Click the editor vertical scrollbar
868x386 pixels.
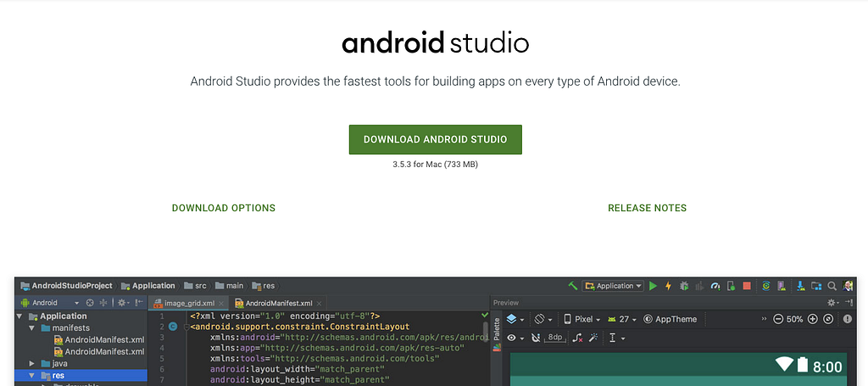tap(486, 330)
